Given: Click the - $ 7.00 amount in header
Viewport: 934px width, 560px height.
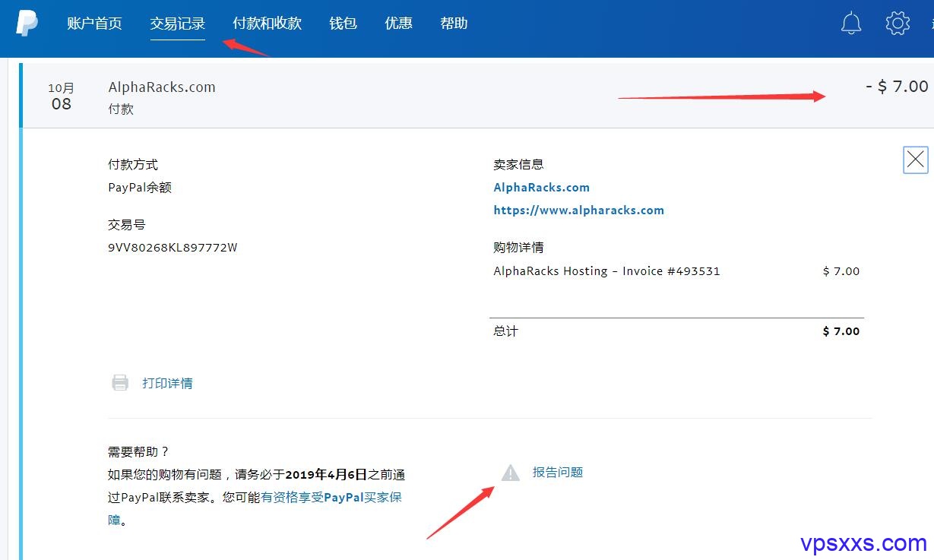Looking at the screenshot, I should coord(897,87).
